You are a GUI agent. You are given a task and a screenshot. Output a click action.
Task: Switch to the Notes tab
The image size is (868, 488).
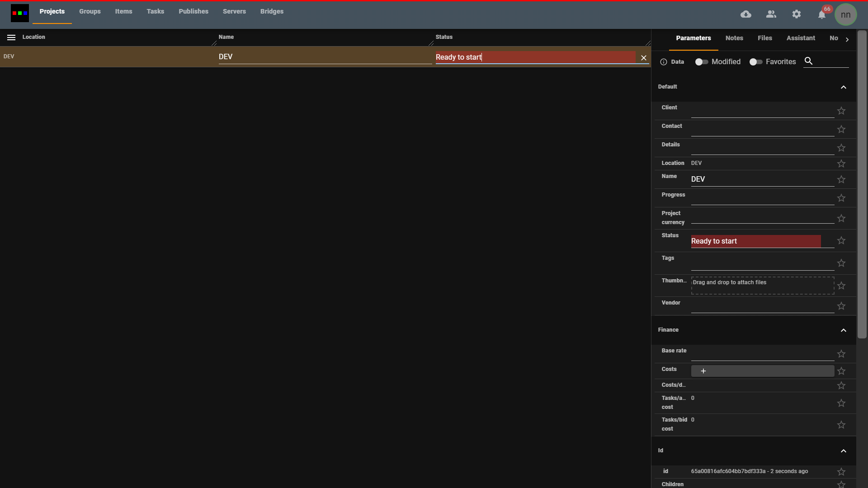pyautogui.click(x=734, y=38)
